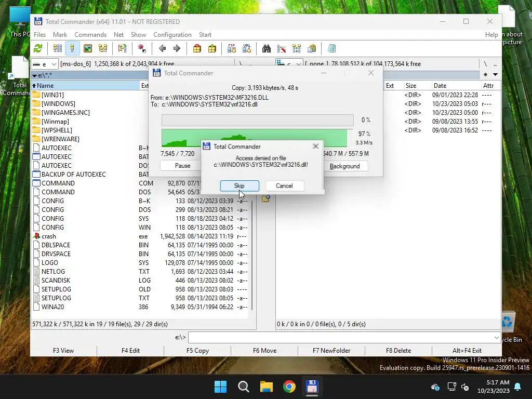Click F4 Edit button

(x=130, y=351)
